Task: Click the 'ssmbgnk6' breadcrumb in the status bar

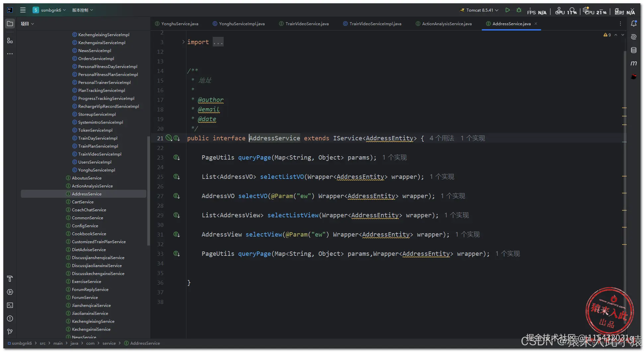Action: pyautogui.click(x=20, y=343)
